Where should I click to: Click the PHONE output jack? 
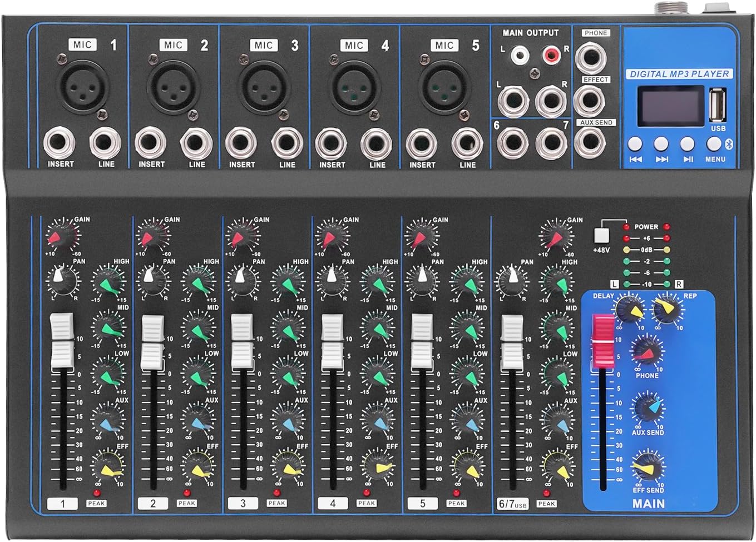pos(591,58)
